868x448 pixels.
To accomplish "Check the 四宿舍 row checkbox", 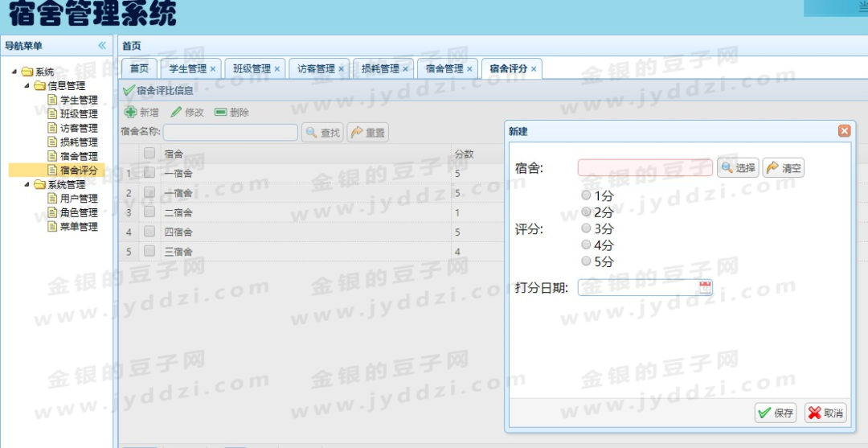I will [149, 232].
